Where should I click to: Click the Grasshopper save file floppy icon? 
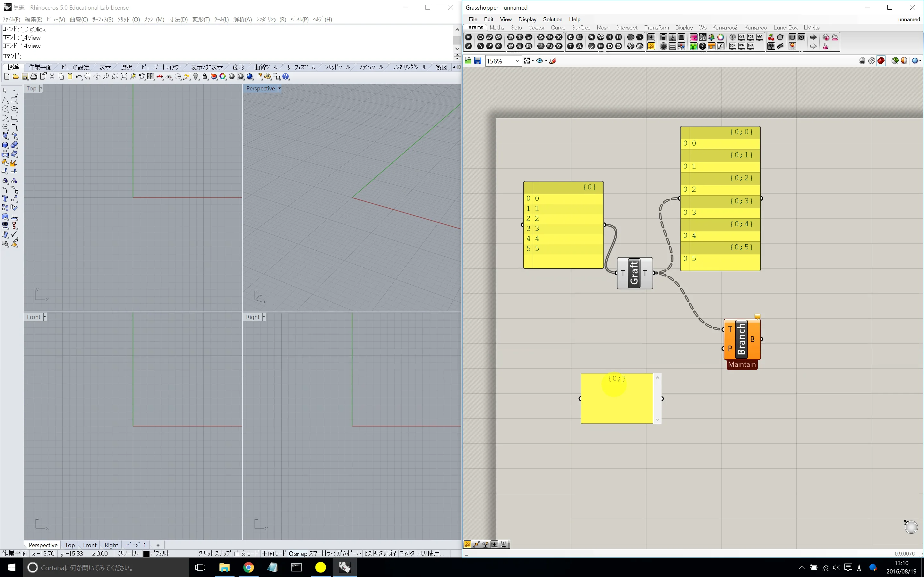[x=477, y=61]
